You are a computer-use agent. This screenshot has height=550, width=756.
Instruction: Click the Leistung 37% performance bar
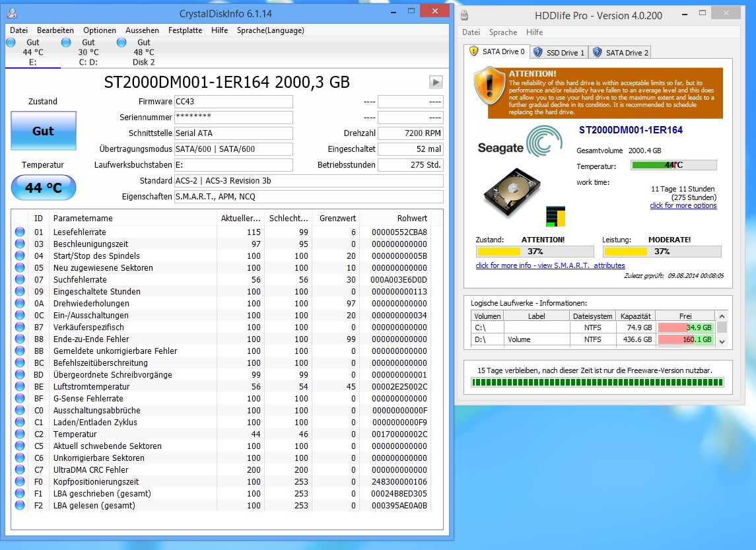click(x=662, y=251)
